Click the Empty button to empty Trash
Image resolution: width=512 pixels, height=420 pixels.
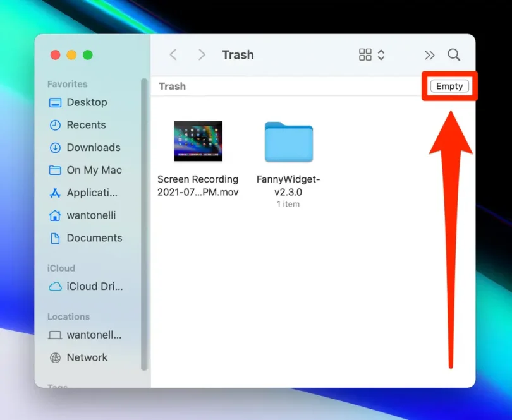pyautogui.click(x=449, y=86)
